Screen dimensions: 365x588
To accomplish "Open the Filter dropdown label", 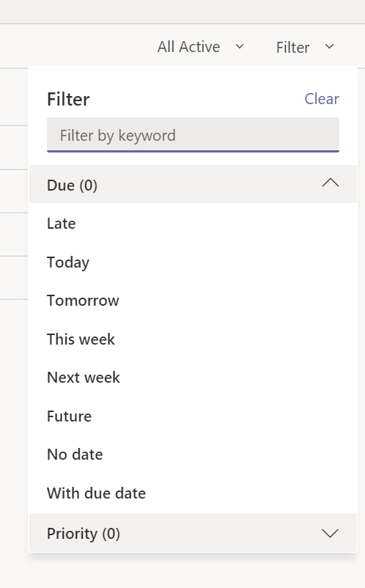I will click(292, 47).
